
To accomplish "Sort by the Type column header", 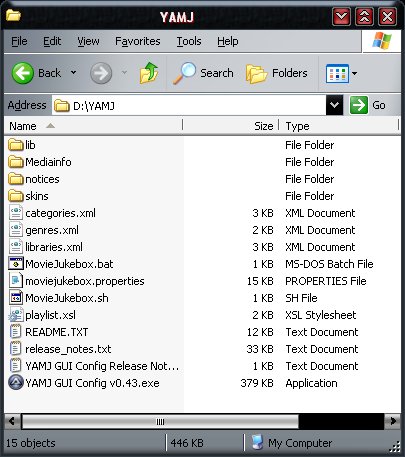I will tap(339, 126).
